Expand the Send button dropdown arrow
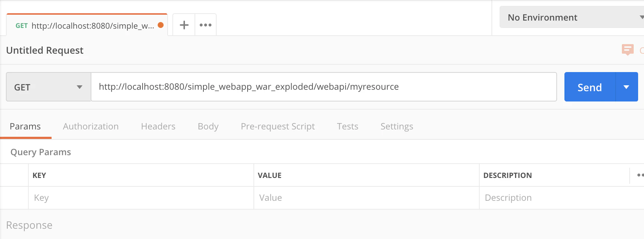 click(626, 87)
